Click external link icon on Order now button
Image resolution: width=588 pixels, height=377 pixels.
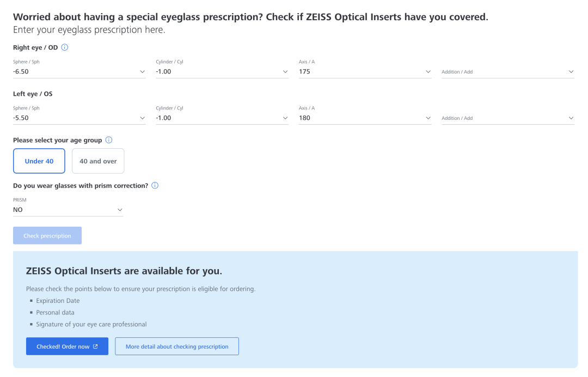96,346
